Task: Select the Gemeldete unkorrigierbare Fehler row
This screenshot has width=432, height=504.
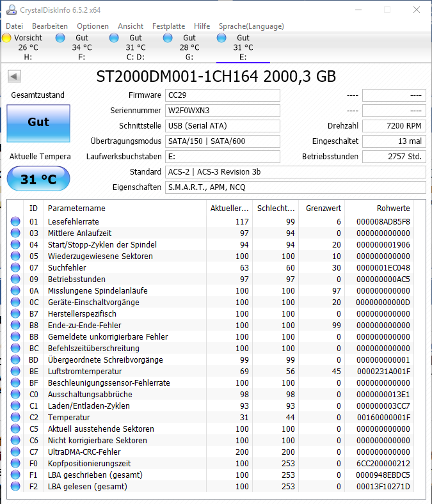Action: (x=211, y=336)
